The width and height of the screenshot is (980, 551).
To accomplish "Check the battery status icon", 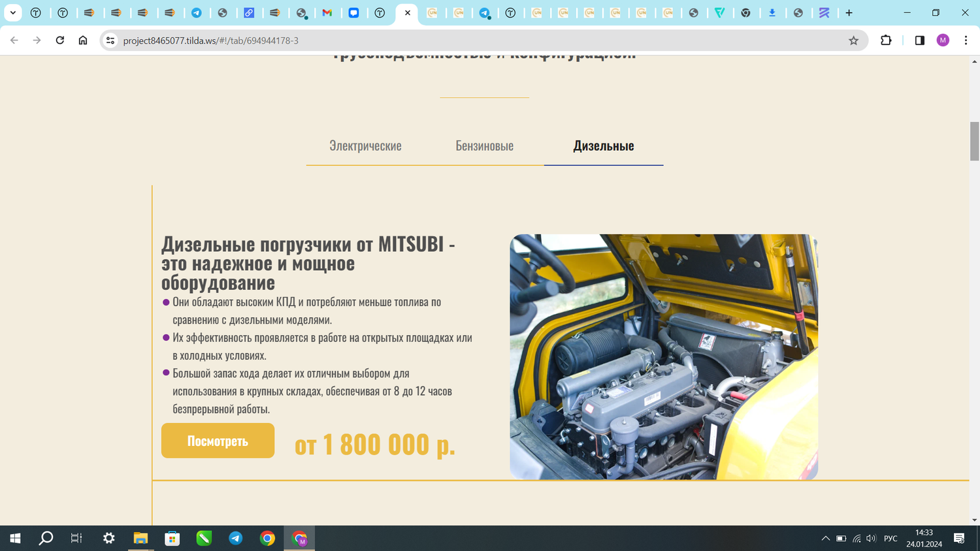I will (x=841, y=539).
